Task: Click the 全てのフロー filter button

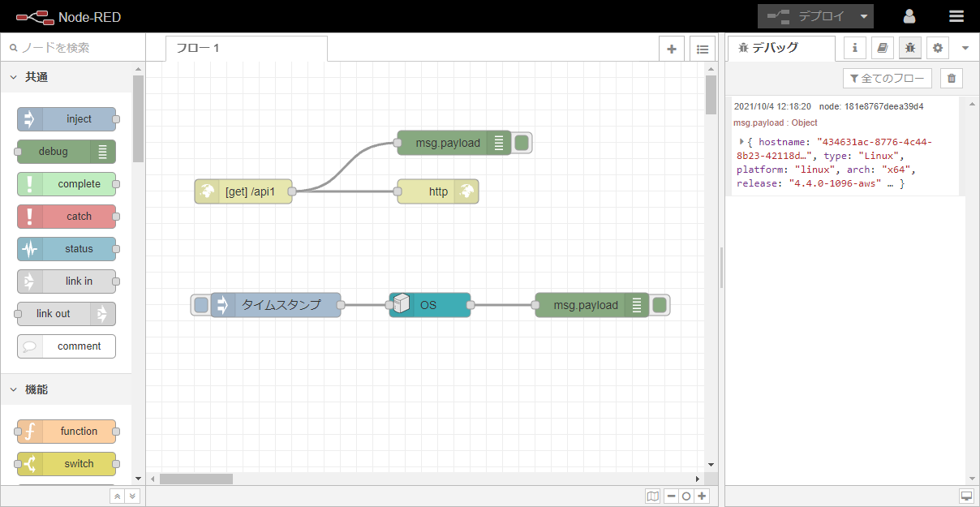Action: pyautogui.click(x=888, y=78)
